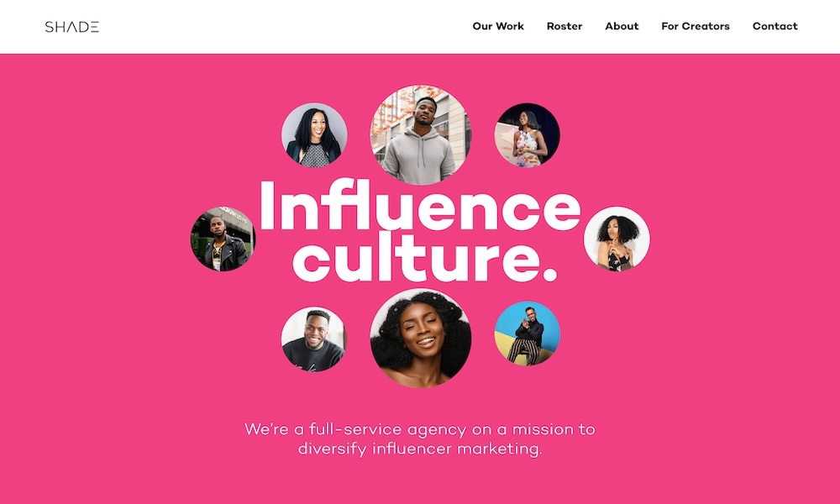Image resolution: width=840 pixels, height=504 pixels.
Task: Go to the Roster page
Action: click(564, 26)
